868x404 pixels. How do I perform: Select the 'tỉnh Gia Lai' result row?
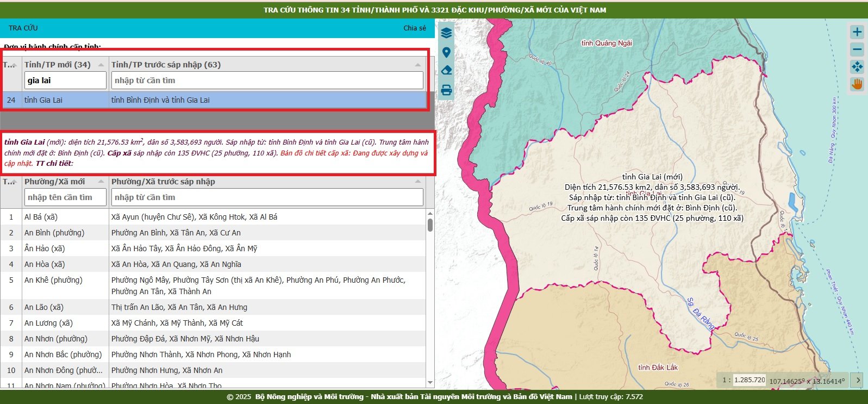(214, 100)
